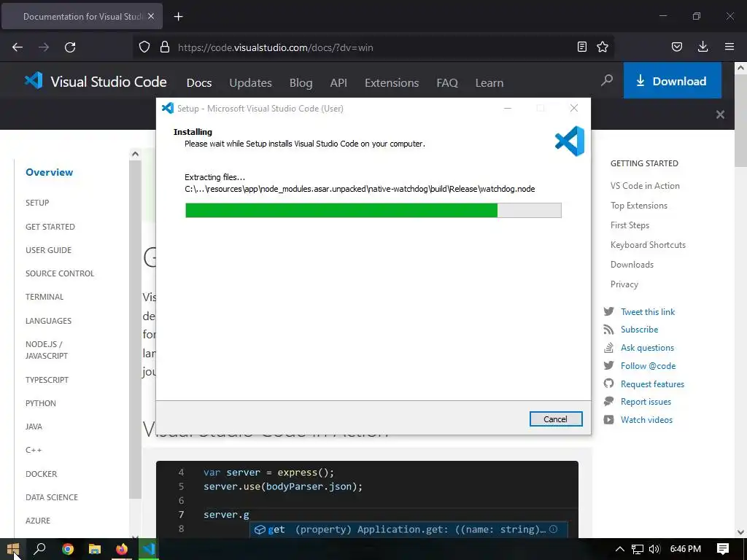
Task: Click the VS Code setup taskbar icon
Action: [x=149, y=549]
